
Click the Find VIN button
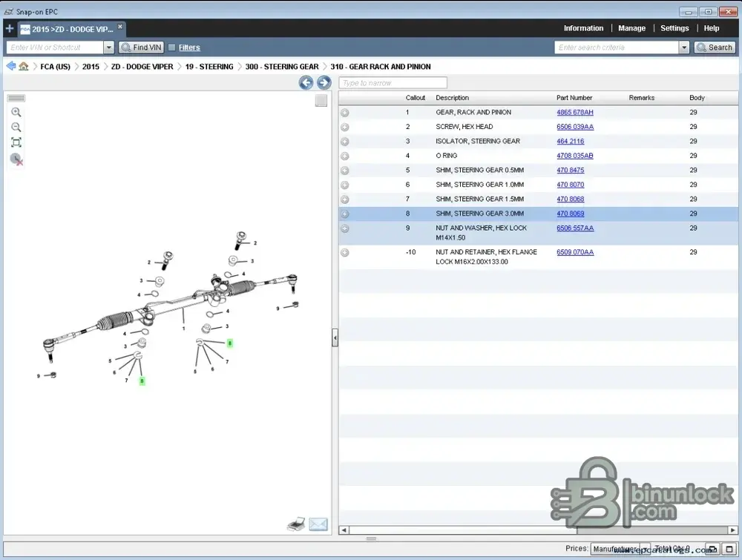coord(141,47)
